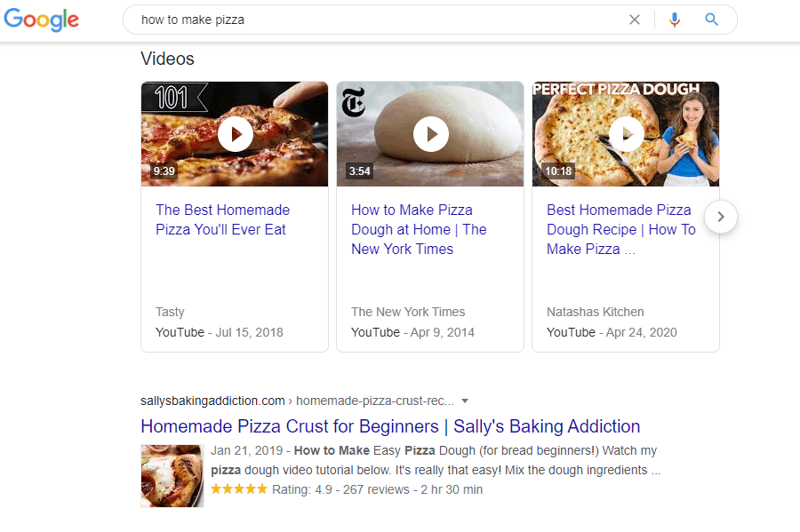This screenshot has height=532, width=800.
Task: Click the Google logo to return home
Action: pos(41,20)
